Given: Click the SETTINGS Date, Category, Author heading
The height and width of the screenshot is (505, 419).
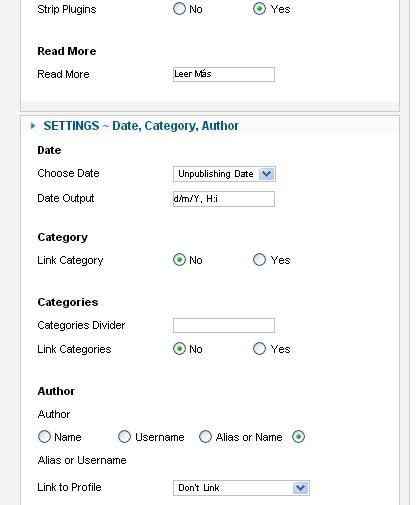Looking at the screenshot, I should (x=141, y=126).
